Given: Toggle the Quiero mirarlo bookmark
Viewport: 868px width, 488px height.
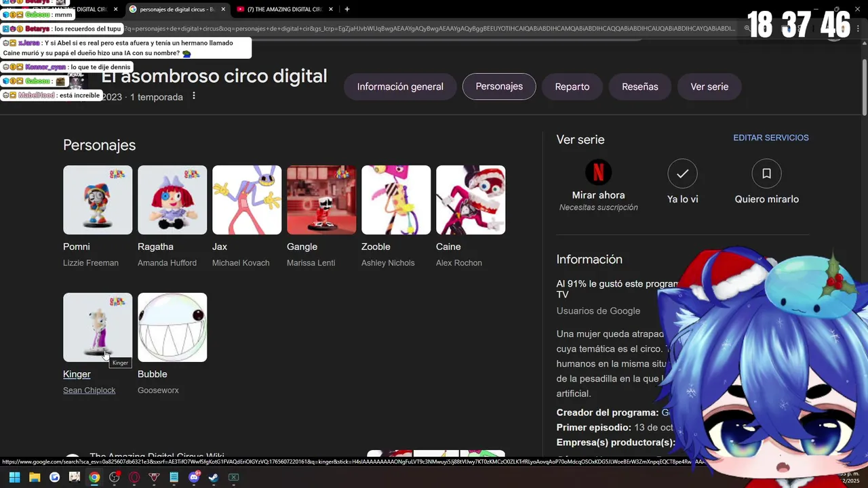Looking at the screenshot, I should pyautogui.click(x=766, y=174).
